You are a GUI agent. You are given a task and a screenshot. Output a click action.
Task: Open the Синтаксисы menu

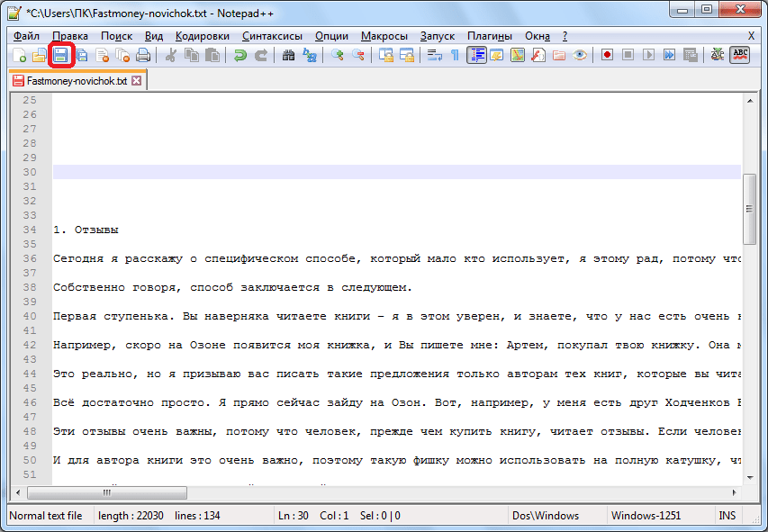tap(273, 36)
